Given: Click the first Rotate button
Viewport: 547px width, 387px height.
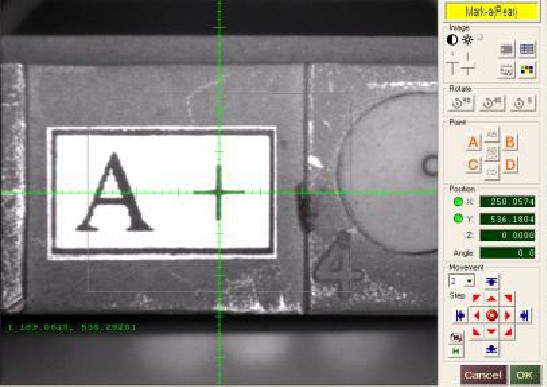Looking at the screenshot, I should [461, 103].
